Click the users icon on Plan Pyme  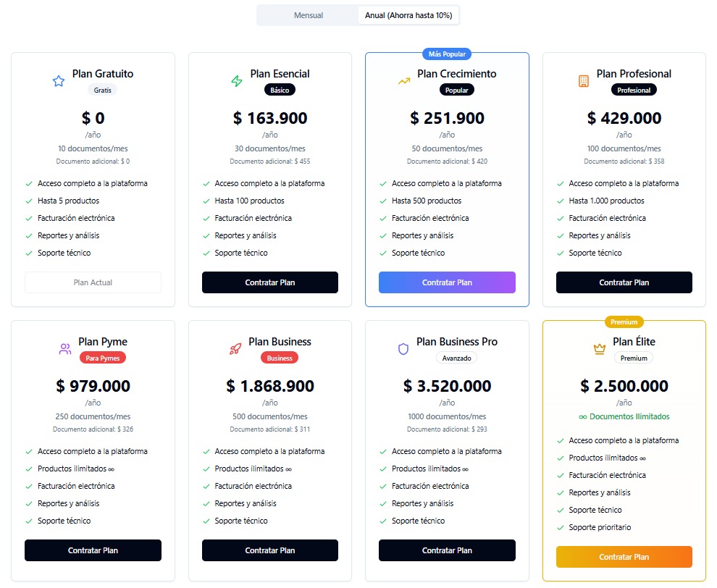[x=65, y=350]
